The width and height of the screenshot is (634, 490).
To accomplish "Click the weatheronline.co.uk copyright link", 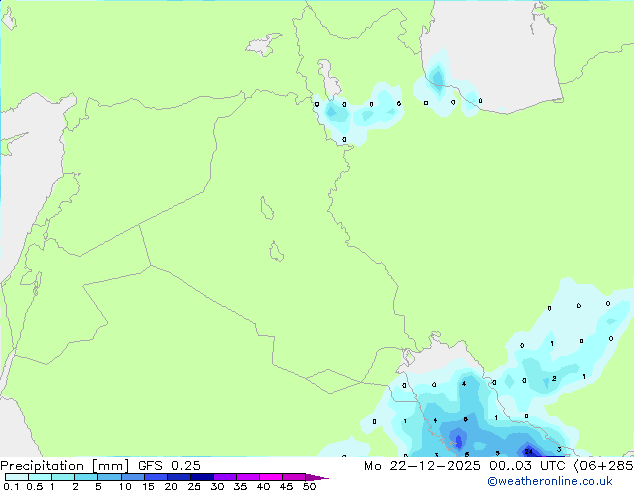I will tap(550, 481).
